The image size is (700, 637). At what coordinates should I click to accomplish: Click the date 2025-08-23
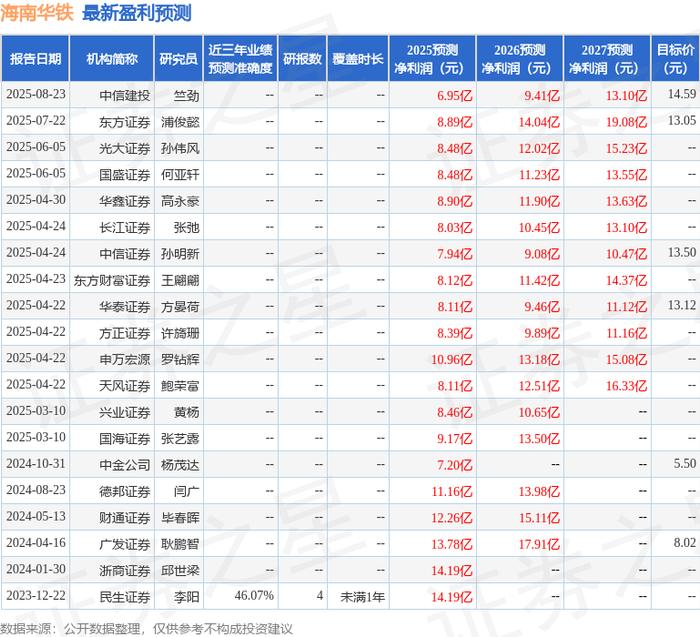(36, 94)
